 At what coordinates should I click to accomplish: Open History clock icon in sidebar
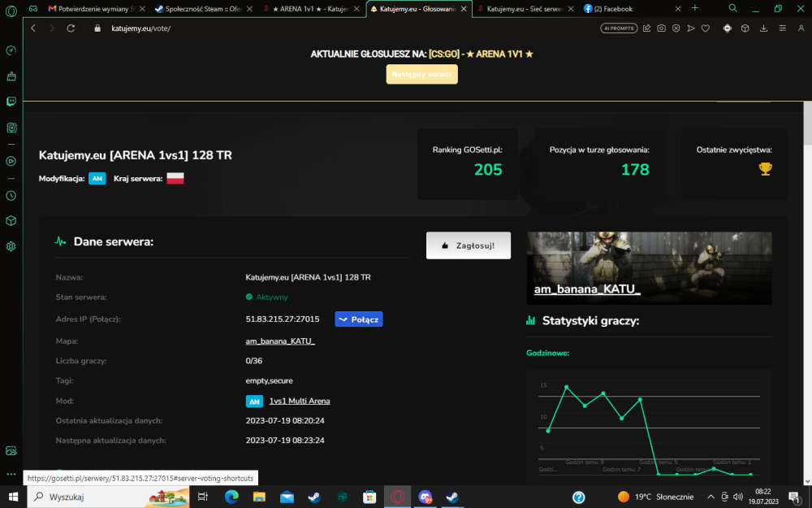pyautogui.click(x=11, y=195)
